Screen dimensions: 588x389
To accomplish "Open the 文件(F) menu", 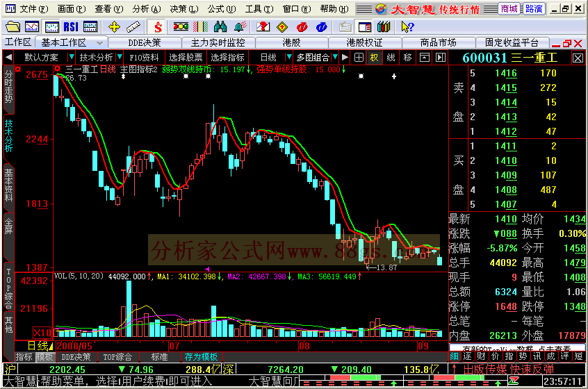I will pyautogui.click(x=33, y=8).
